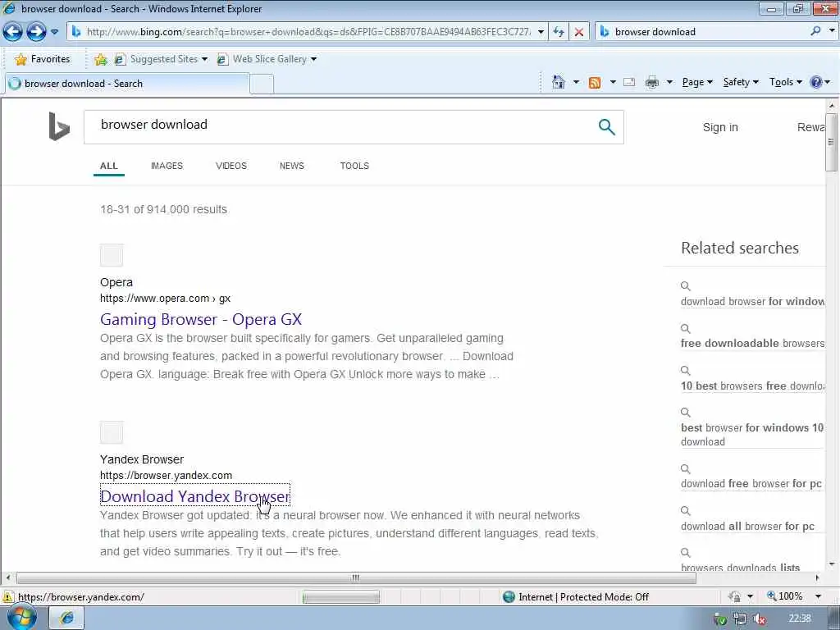
Task: Open Web Slice Gallery in favorites bar
Action: coord(267,59)
